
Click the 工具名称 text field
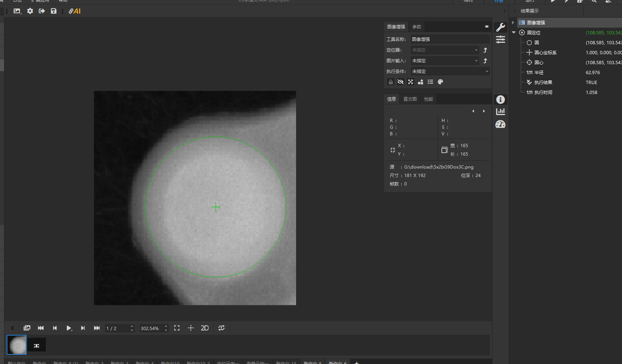(450, 39)
